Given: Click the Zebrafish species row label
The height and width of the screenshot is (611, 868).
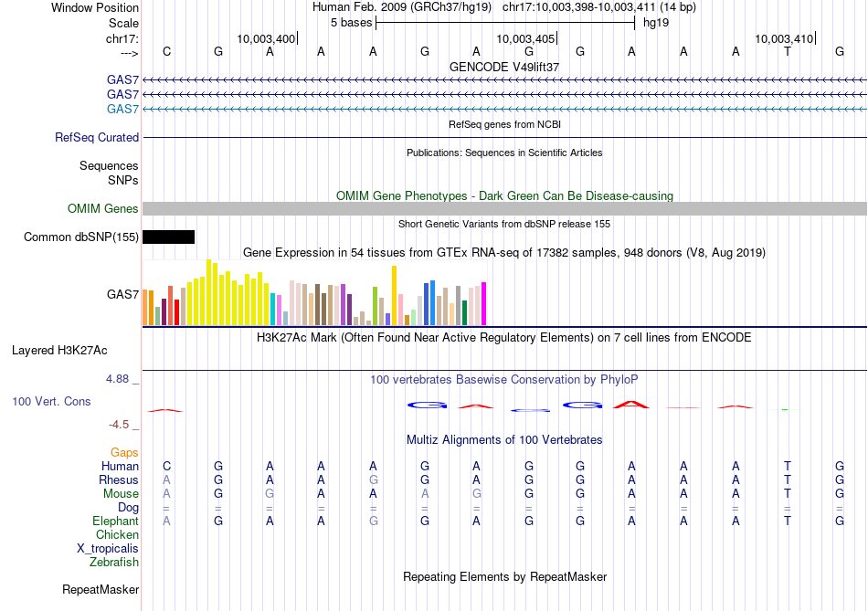Looking at the screenshot, I should coord(114,563).
